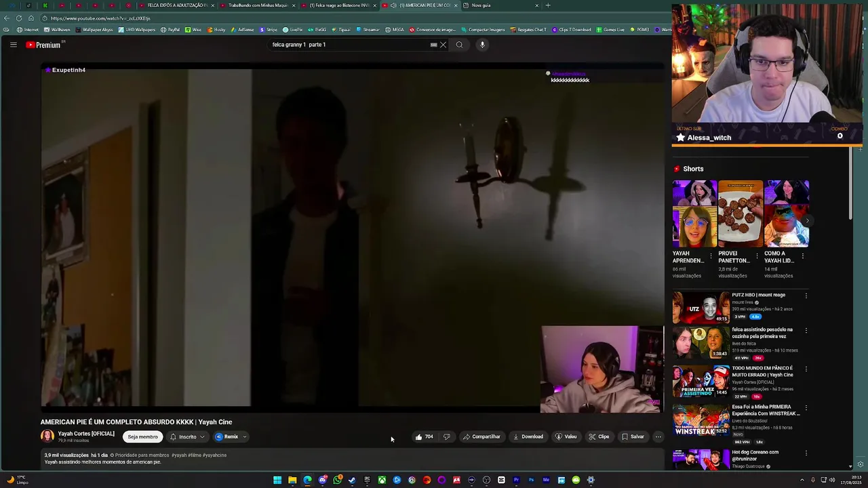Screen dimensions: 868x488
Task: Open YAYAH APRENDEN... short thumbnail
Action: coord(694,213)
